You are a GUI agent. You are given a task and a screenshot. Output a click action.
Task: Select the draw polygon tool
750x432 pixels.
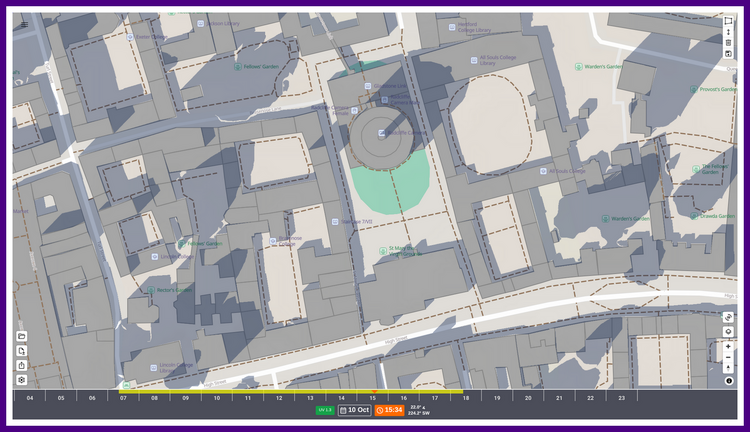(x=728, y=21)
